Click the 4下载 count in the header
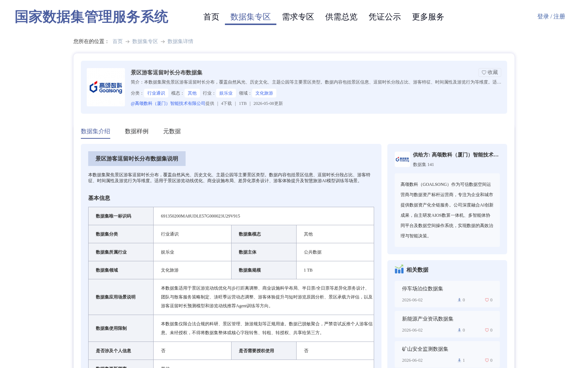This screenshot has height=368, width=588. tap(226, 103)
